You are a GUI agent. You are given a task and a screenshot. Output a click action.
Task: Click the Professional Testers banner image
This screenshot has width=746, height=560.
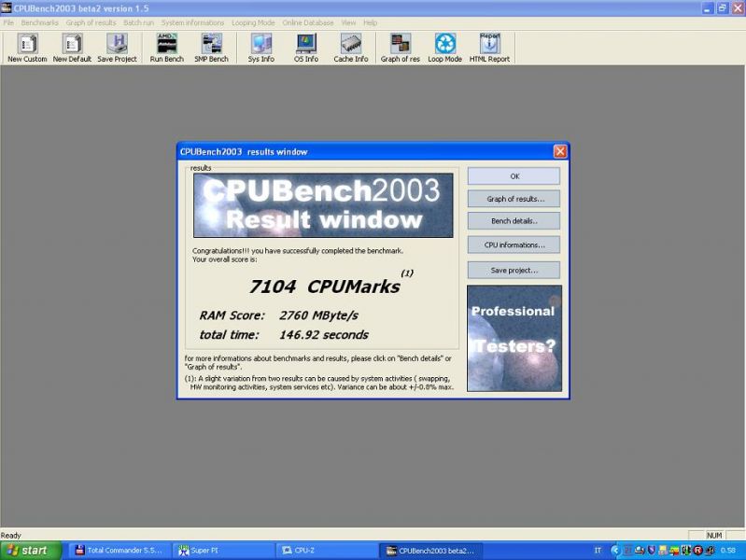pyautogui.click(x=514, y=338)
